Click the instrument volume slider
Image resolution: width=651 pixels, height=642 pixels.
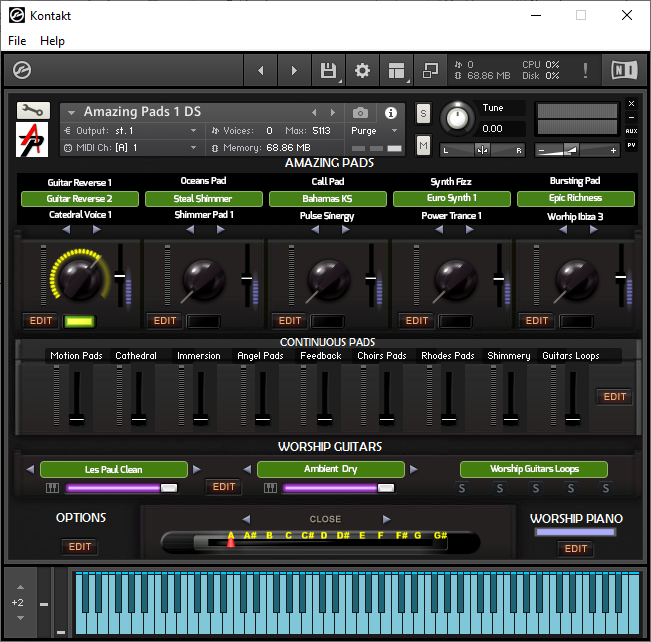click(x=577, y=150)
